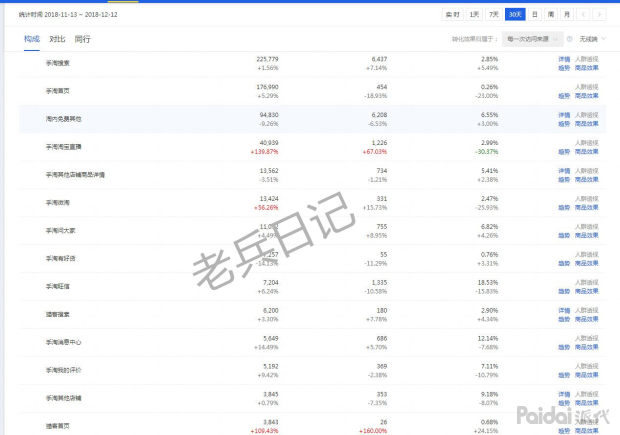This screenshot has width=620, height=435.
Task: Click the 225,779 visitor count value
Action: [x=267, y=59]
